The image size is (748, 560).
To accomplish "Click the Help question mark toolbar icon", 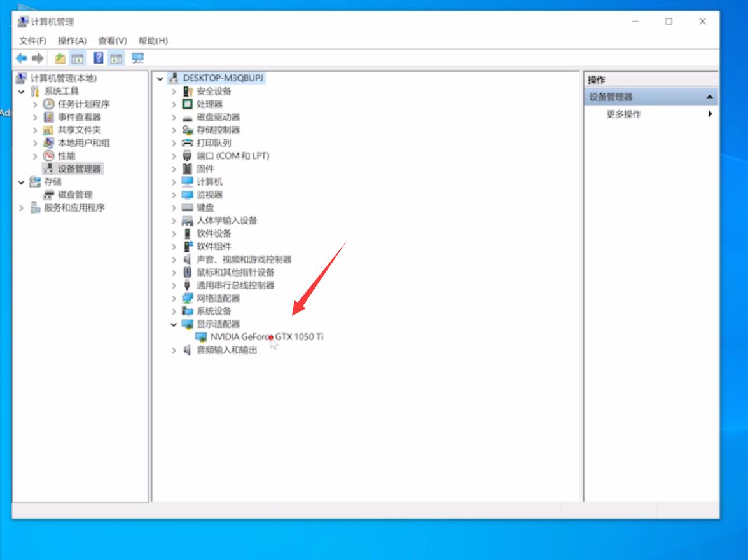I will coord(99,58).
